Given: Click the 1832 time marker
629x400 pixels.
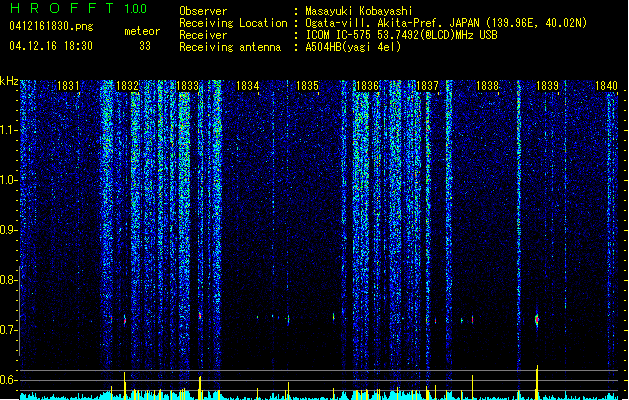Looking at the screenshot, I should pyautogui.click(x=127, y=86).
